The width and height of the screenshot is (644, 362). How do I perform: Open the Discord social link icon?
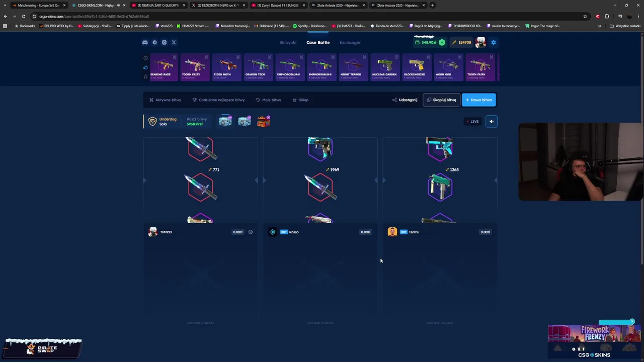[x=145, y=42]
